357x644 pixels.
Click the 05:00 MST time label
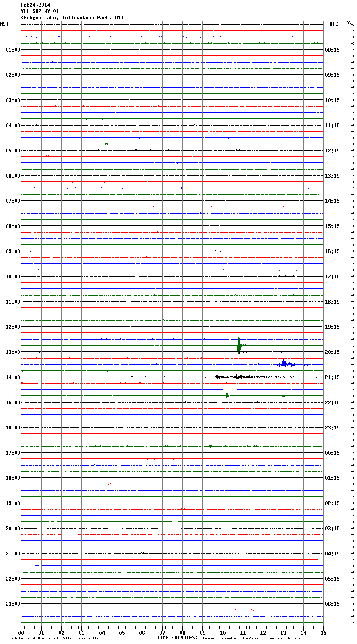[13, 151]
